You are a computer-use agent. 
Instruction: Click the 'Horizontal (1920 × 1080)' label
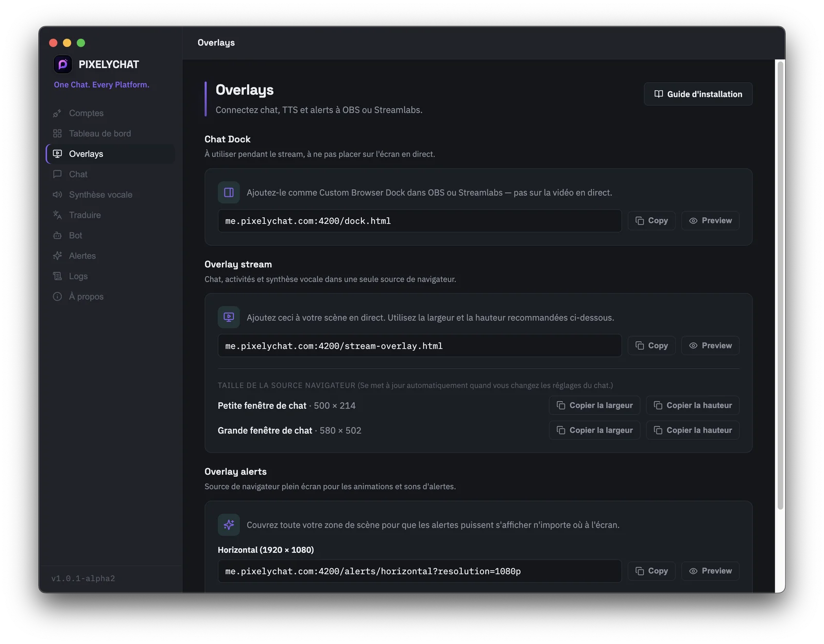click(266, 550)
